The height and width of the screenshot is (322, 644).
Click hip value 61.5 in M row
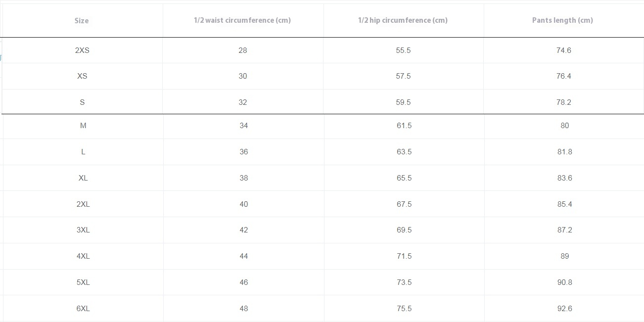tap(404, 126)
